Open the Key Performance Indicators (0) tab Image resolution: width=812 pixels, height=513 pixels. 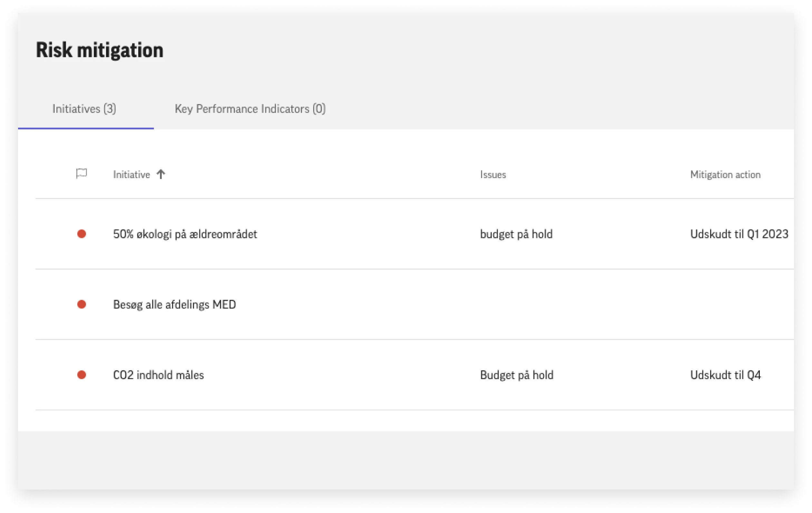click(250, 109)
